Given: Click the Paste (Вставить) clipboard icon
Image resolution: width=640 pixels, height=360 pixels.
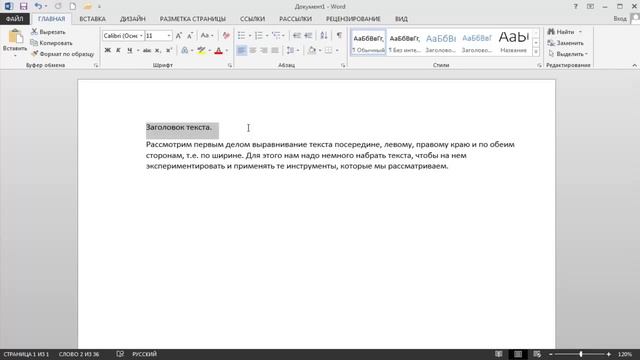Looking at the screenshot, I should tap(15, 36).
